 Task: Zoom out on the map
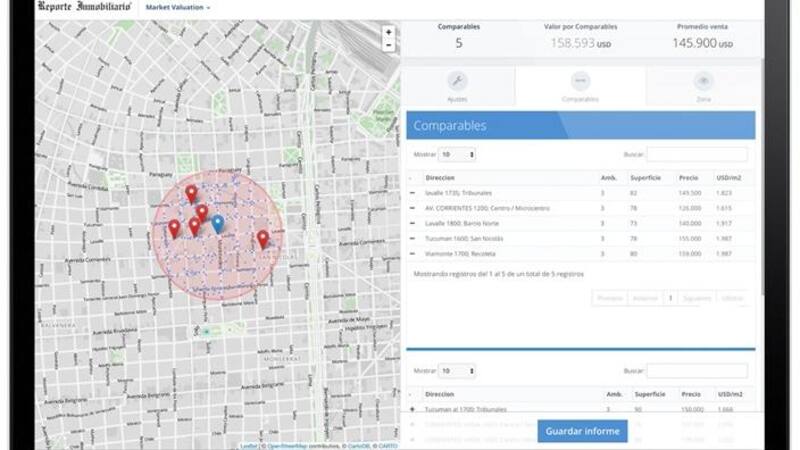[x=388, y=46]
